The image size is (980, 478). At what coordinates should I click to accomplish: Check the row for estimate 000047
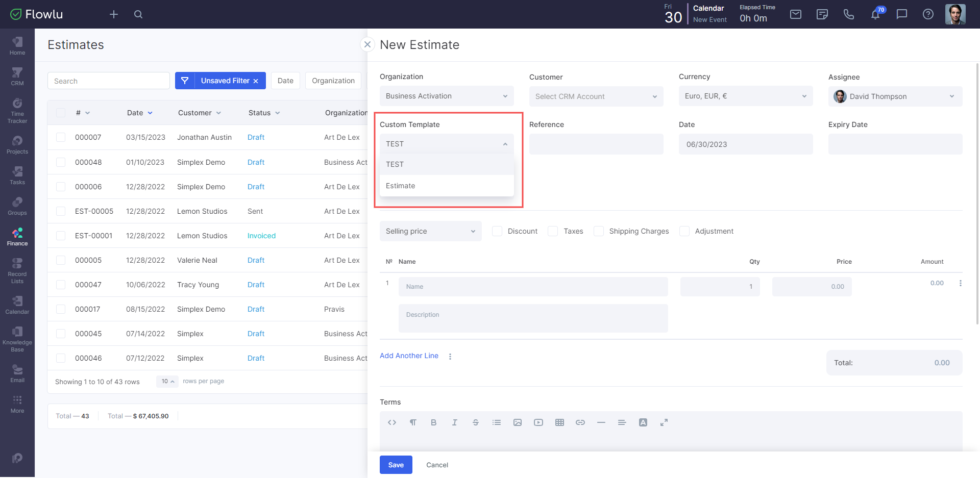61,285
